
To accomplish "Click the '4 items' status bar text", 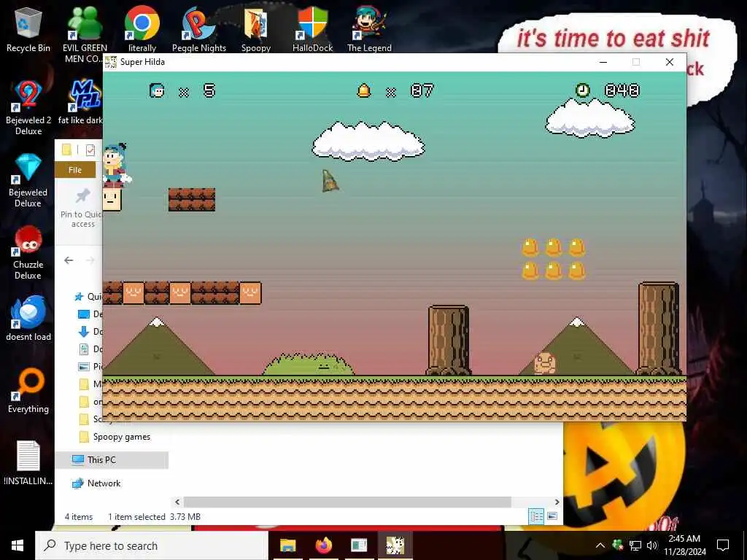I will coord(79,517).
